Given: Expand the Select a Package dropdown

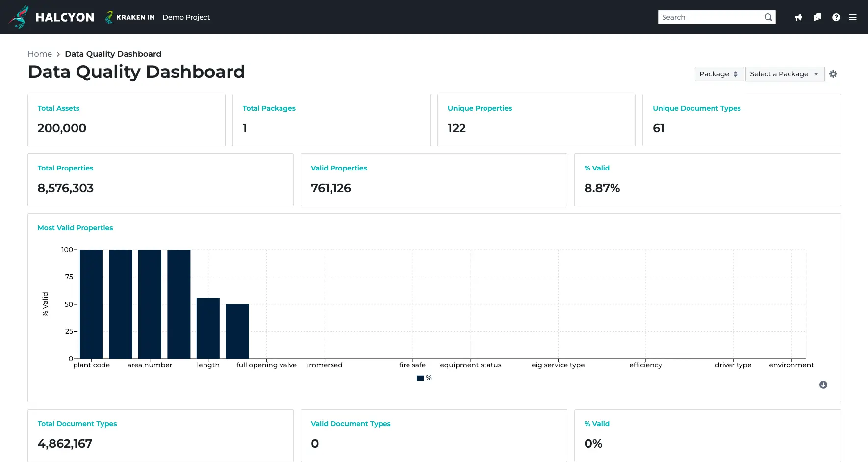Looking at the screenshot, I should tap(784, 74).
